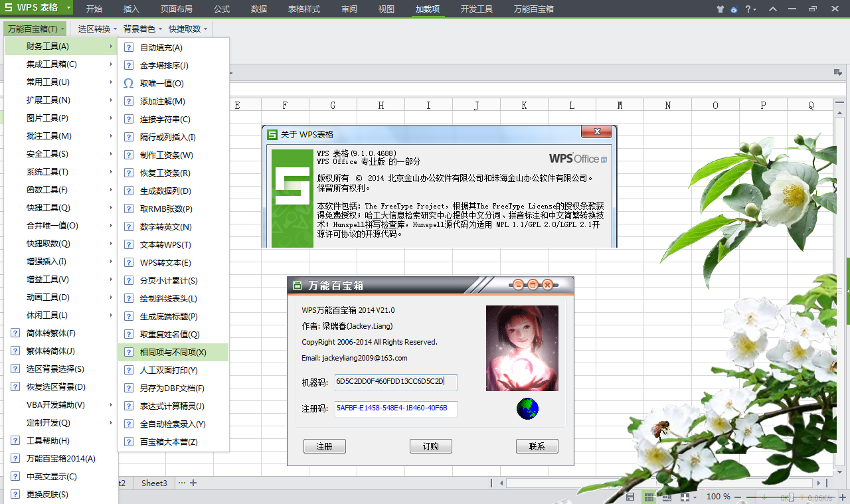850x504 pixels.
Task: Click the 注册码 input field
Action: 396,408
